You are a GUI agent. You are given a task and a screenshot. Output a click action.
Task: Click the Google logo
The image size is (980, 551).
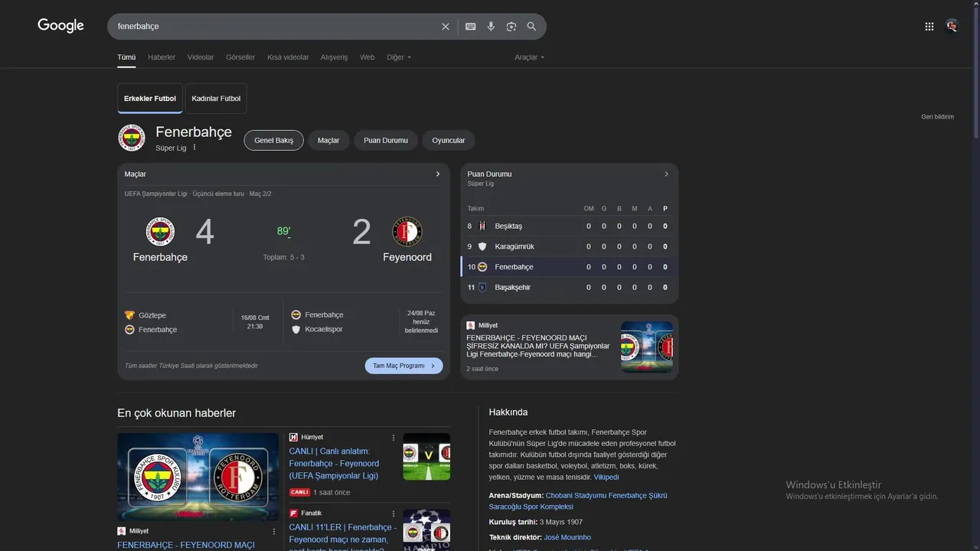pyautogui.click(x=60, y=26)
